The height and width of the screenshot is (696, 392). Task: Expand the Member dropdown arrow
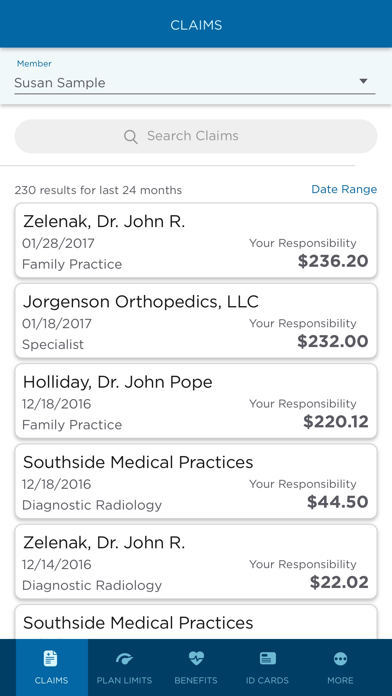click(x=364, y=81)
